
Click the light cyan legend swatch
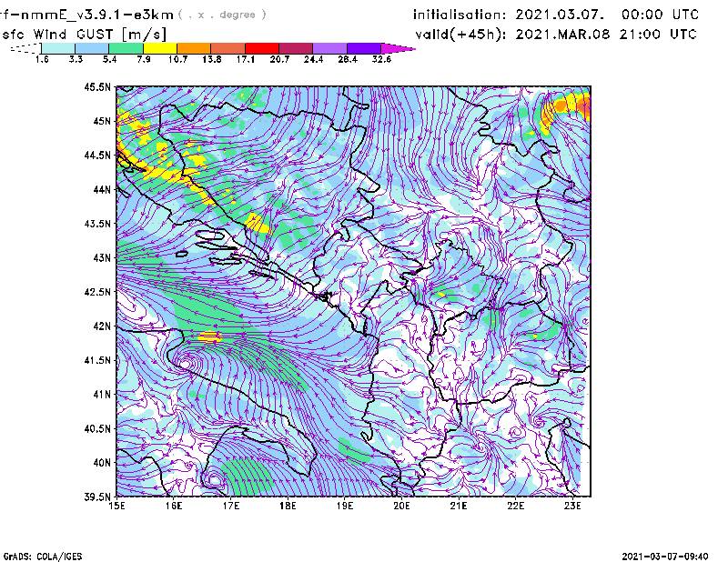point(58,48)
